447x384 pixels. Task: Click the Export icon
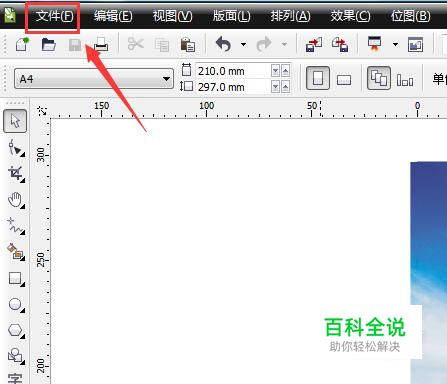coord(340,44)
